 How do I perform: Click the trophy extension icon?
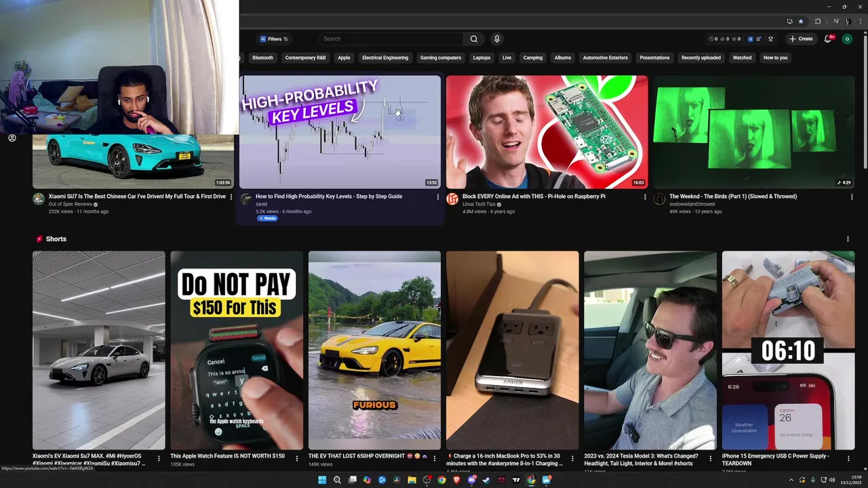[x=770, y=39]
